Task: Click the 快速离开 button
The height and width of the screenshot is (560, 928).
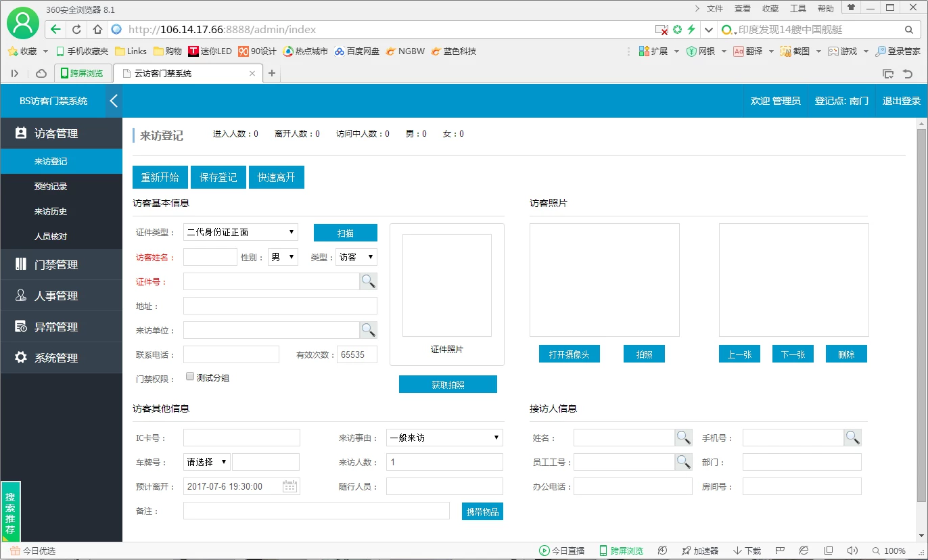Action: (277, 177)
